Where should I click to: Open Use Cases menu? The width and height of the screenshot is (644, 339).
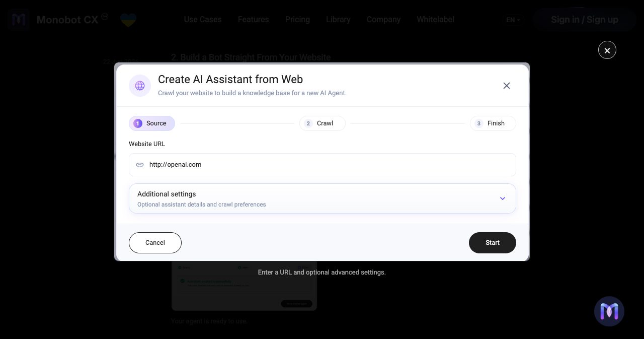click(203, 20)
